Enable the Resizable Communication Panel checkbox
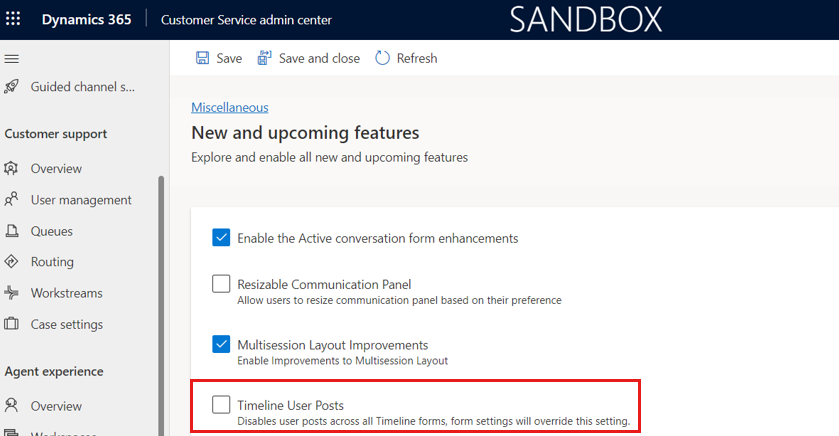The height and width of the screenshot is (436, 839). (x=221, y=284)
